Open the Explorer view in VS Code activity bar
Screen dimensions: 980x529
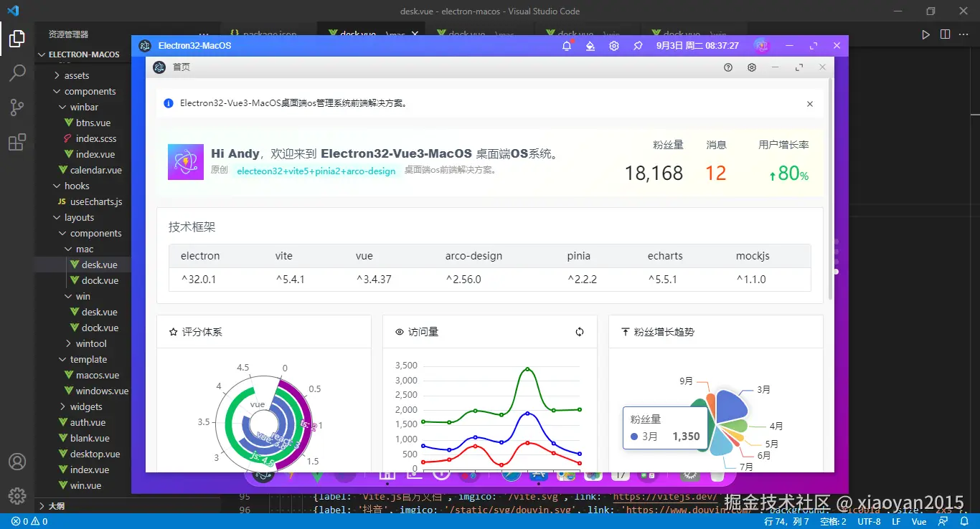17,38
